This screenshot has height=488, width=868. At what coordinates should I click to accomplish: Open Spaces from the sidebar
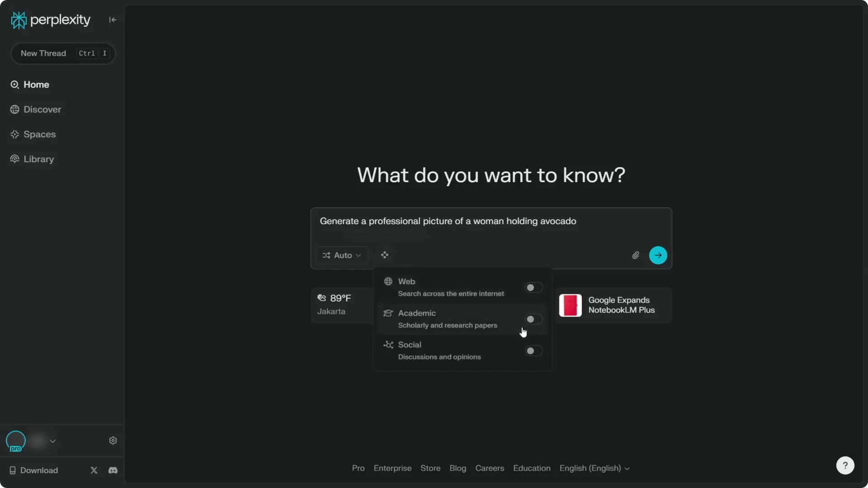click(x=39, y=135)
